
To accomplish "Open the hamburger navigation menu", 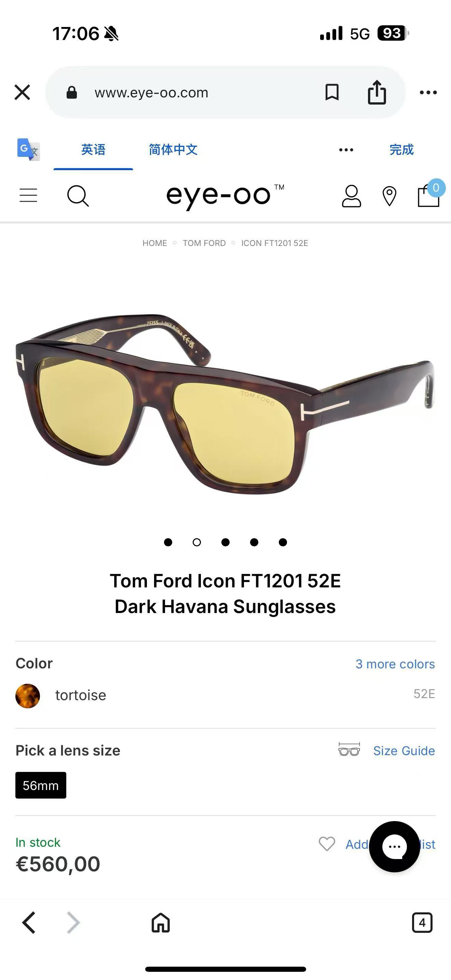I will (28, 195).
